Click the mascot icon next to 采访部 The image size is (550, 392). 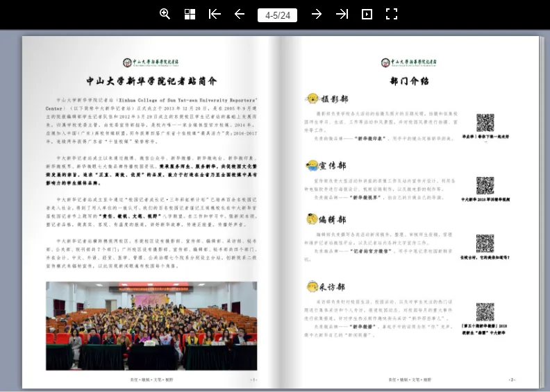(x=312, y=287)
